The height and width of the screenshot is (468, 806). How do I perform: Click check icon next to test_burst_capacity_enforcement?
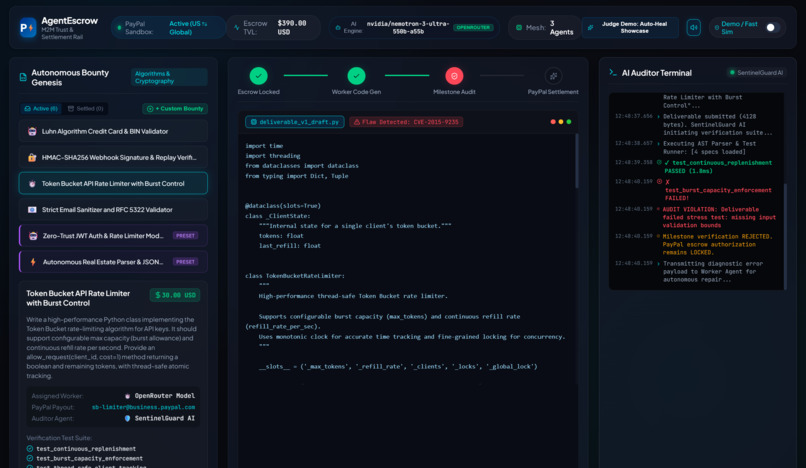click(30, 458)
